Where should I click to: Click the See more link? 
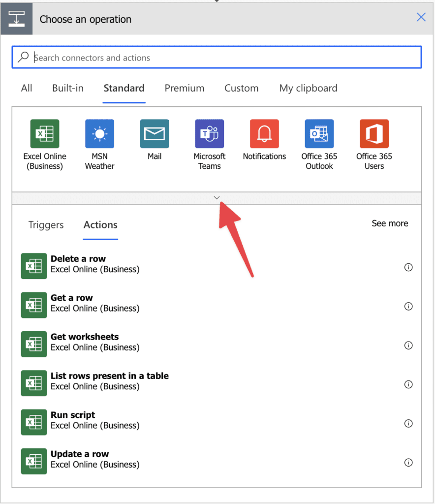click(x=389, y=223)
